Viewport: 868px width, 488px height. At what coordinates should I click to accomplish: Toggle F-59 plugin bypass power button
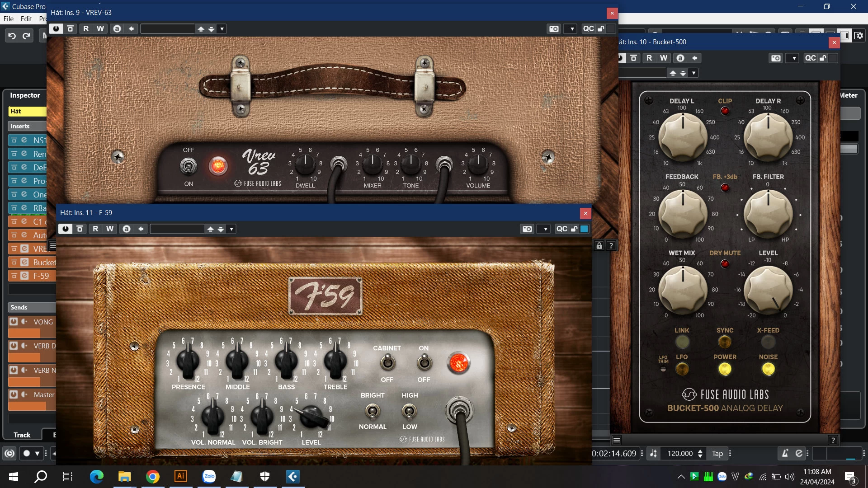tap(66, 229)
